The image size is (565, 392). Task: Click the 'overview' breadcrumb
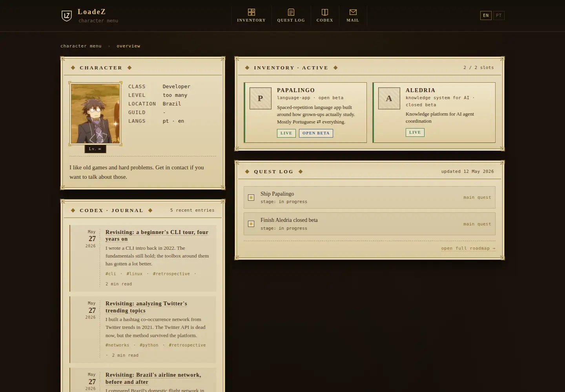(128, 46)
